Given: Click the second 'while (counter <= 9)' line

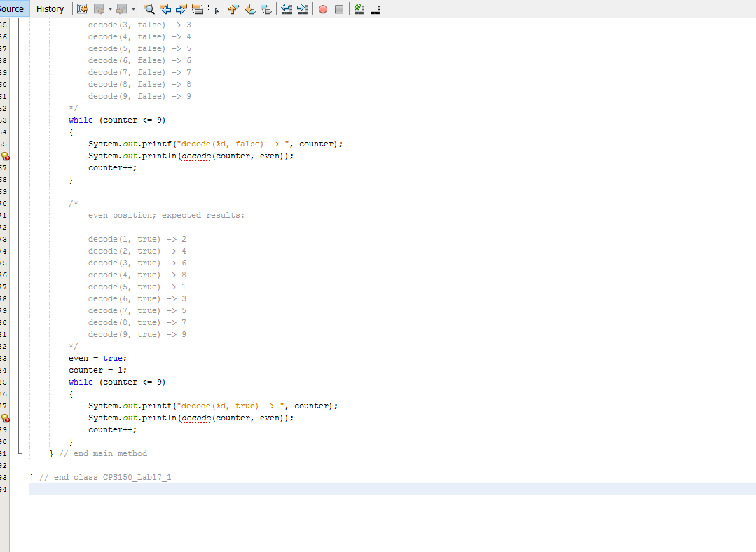Looking at the screenshot, I should [117, 382].
